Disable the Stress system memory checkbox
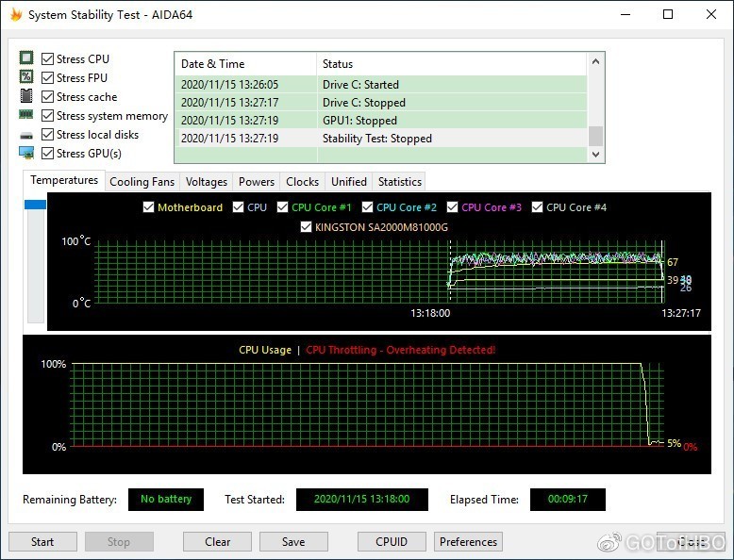 pos(48,116)
